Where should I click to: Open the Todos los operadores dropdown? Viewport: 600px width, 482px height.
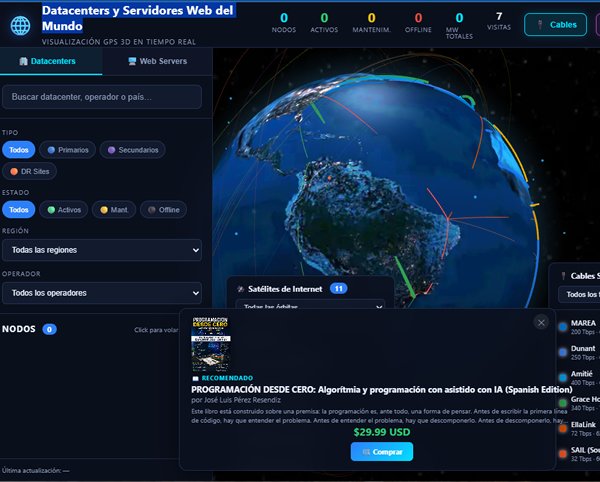pos(102,293)
